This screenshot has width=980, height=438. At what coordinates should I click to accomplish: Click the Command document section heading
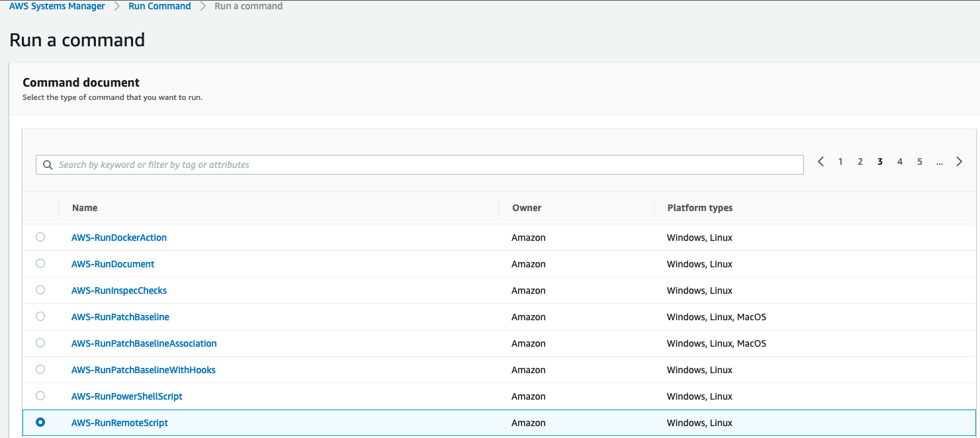(81, 83)
